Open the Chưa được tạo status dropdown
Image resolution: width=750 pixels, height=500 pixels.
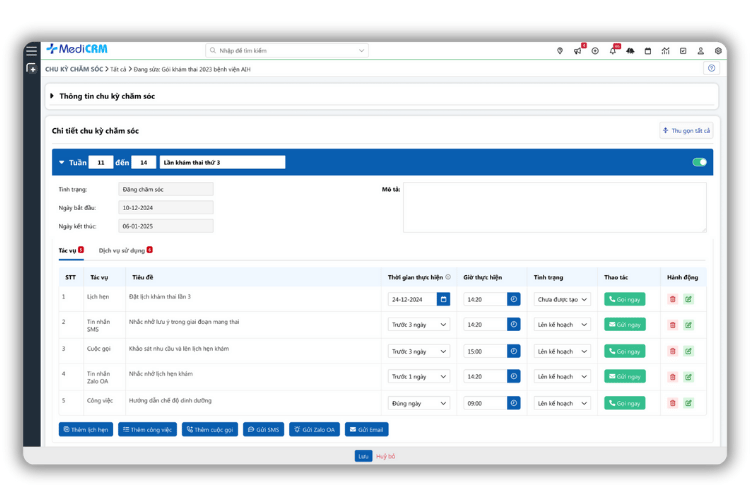coord(562,299)
